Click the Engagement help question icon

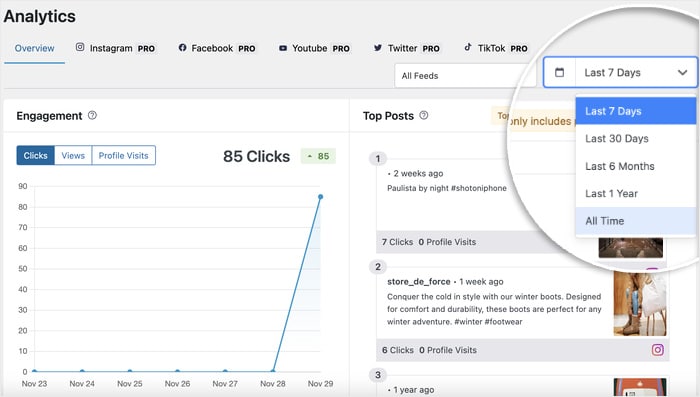click(92, 115)
